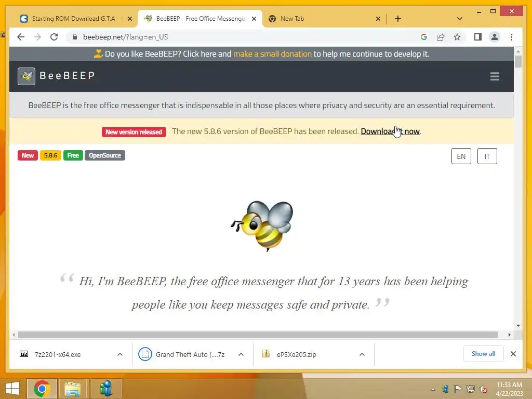Open the Chrome profile avatar
Image resolution: width=532 pixels, height=399 pixels.
coord(495,37)
